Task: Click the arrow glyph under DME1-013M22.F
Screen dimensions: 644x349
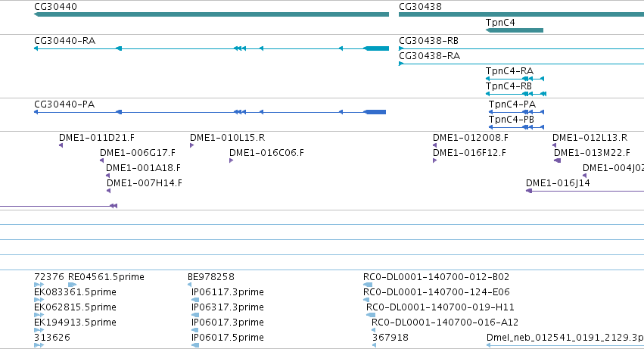Action: [557, 160]
